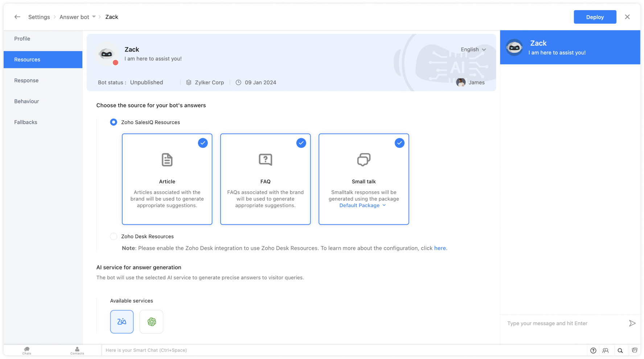
Task: Open the people icon in the bottom bar
Action: click(x=606, y=351)
